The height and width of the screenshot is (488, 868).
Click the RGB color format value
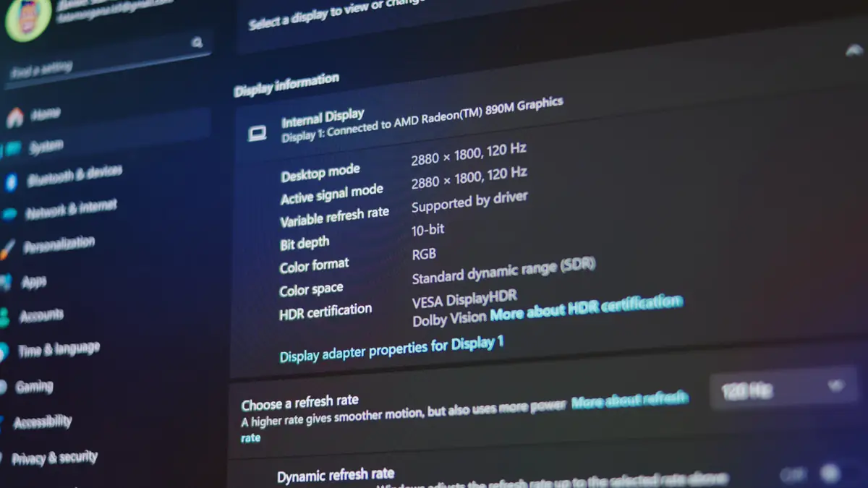click(x=424, y=255)
